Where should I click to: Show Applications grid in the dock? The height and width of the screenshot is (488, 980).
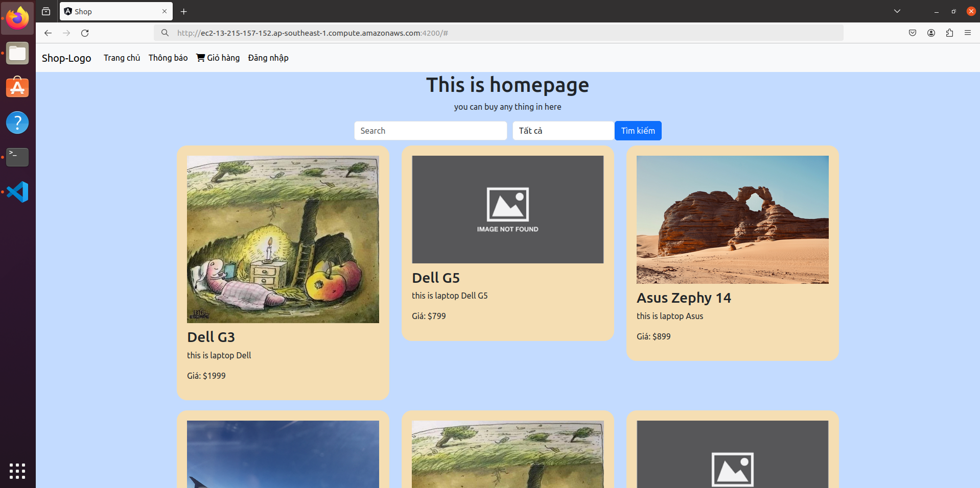click(x=17, y=471)
